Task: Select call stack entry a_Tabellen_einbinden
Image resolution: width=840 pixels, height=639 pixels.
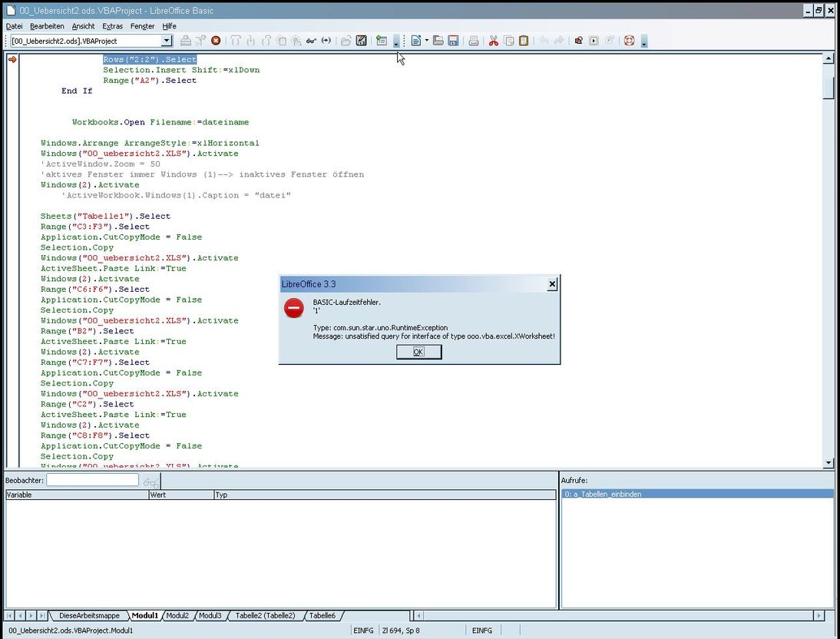Action: tap(697, 495)
